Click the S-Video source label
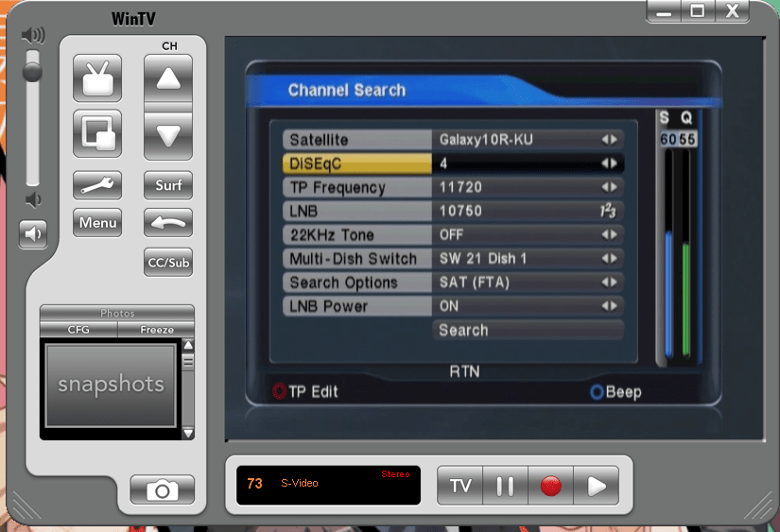 300,483
